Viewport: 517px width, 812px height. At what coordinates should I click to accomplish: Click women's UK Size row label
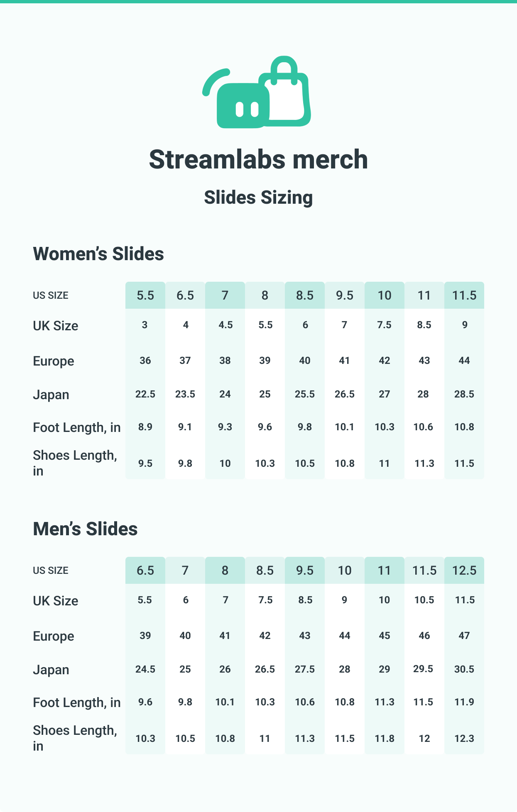[x=56, y=326]
